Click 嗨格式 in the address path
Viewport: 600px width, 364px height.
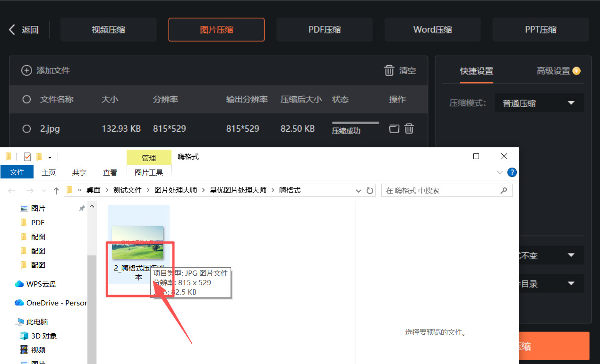[x=290, y=190]
